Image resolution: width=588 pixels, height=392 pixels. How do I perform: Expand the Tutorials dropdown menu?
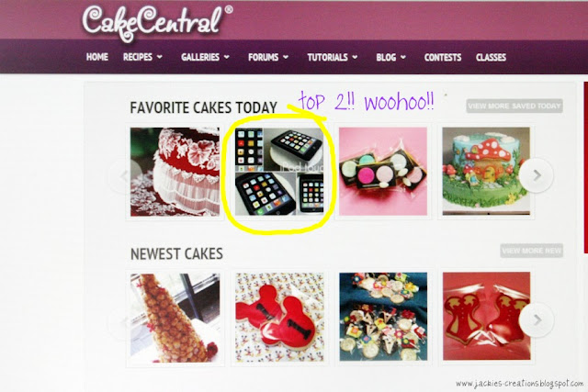pos(333,57)
